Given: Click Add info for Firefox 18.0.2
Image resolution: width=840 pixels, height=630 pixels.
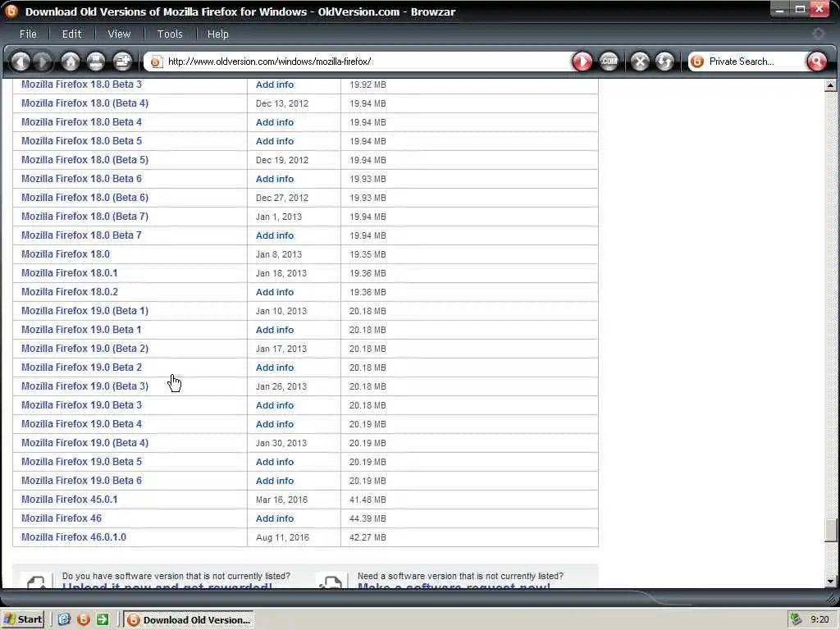Looking at the screenshot, I should [x=275, y=292].
